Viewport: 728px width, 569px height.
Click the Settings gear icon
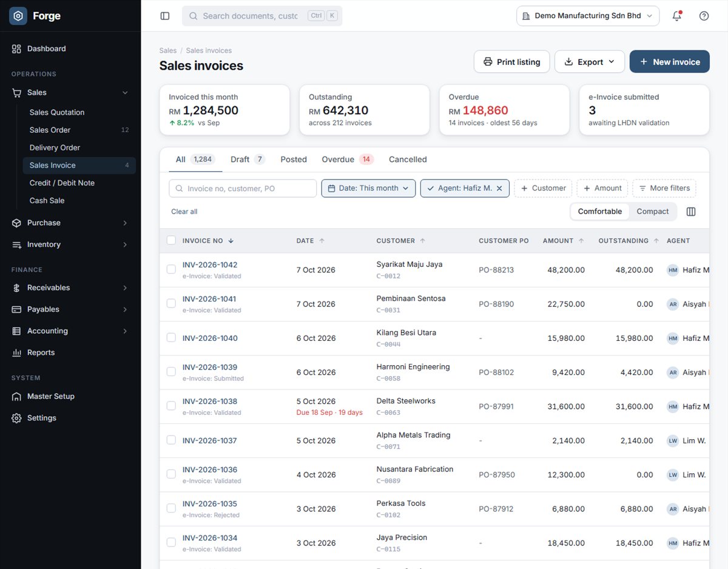click(16, 418)
